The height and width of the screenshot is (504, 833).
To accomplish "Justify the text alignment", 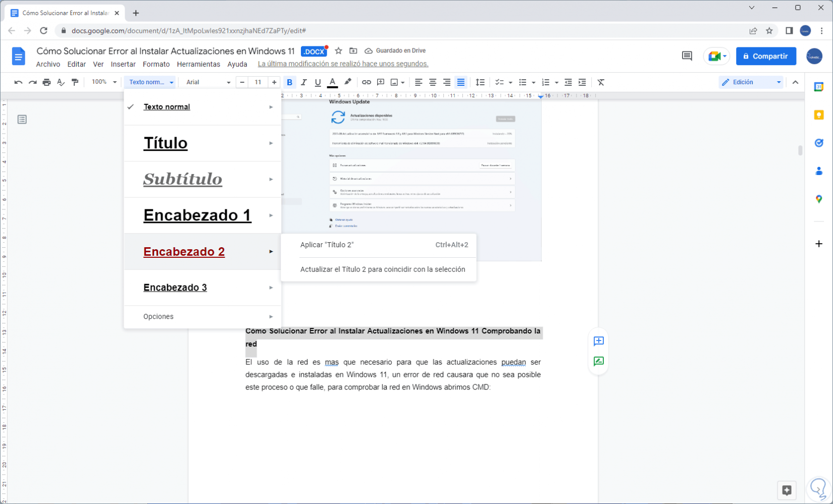I will [x=461, y=82].
